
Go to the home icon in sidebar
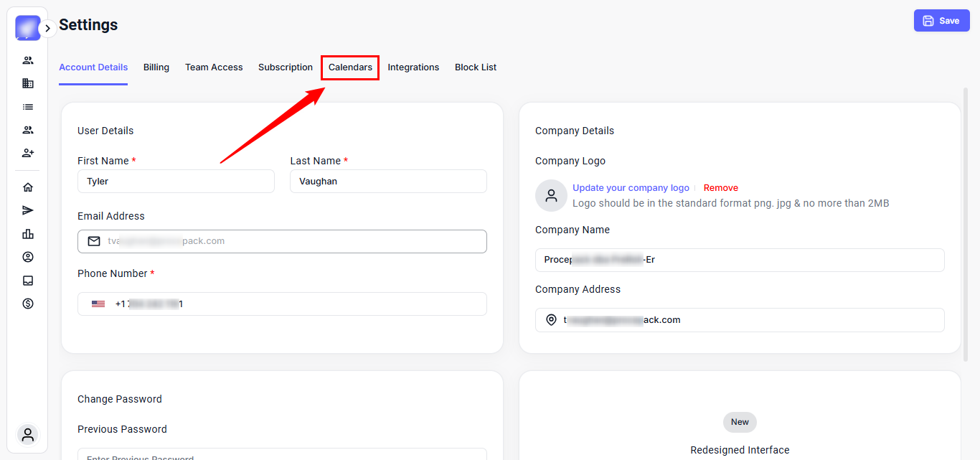click(x=28, y=187)
